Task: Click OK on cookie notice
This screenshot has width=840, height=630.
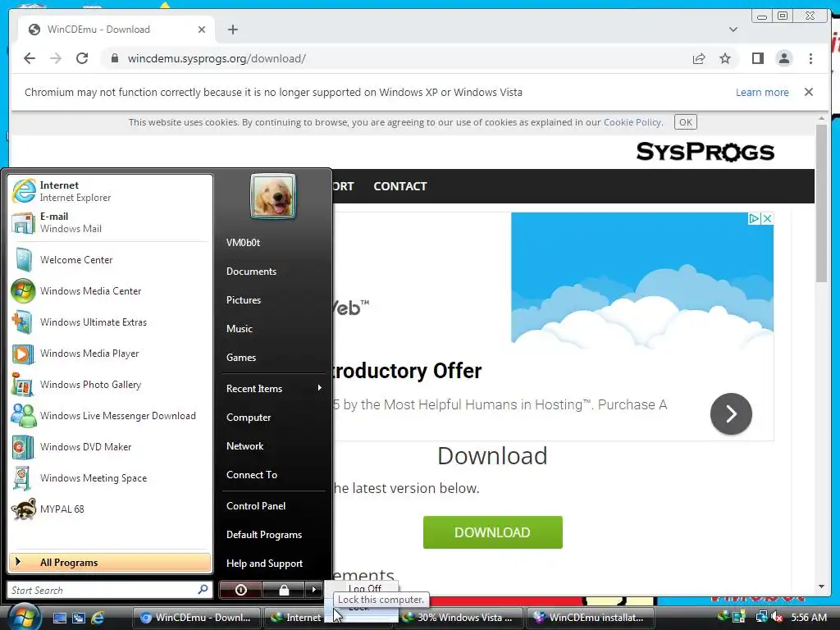Action: pos(685,122)
